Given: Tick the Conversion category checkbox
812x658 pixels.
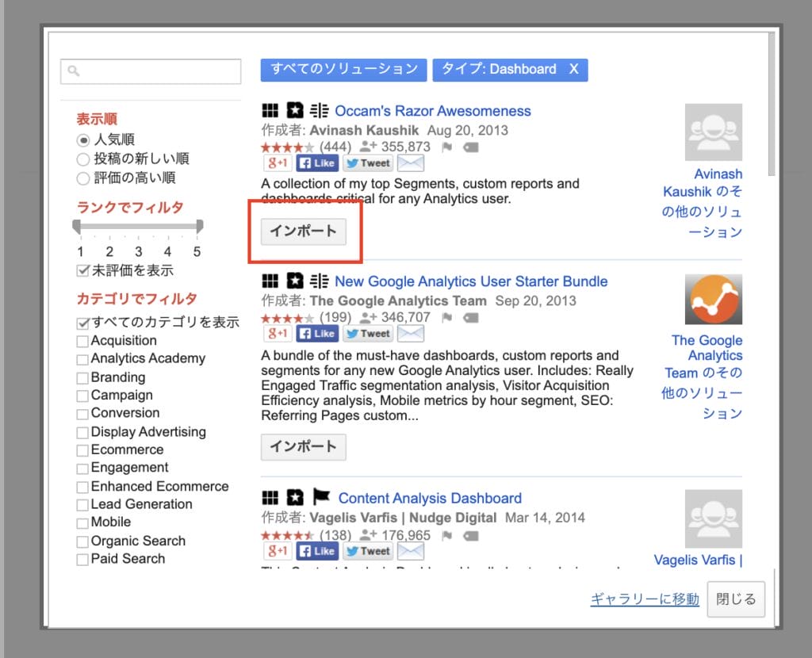Looking at the screenshot, I should pos(82,414).
